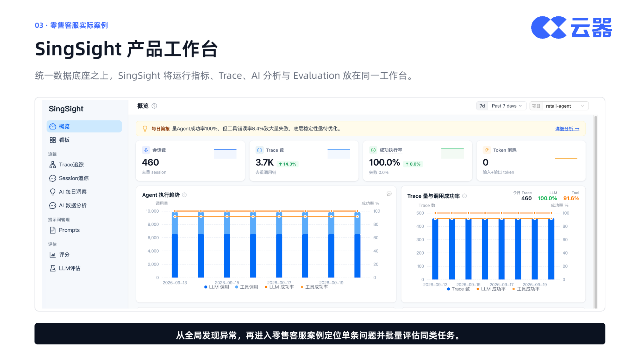The width and height of the screenshot is (644, 362).
Task: Click the Token 消耗 lightning icon
Action: (487, 150)
